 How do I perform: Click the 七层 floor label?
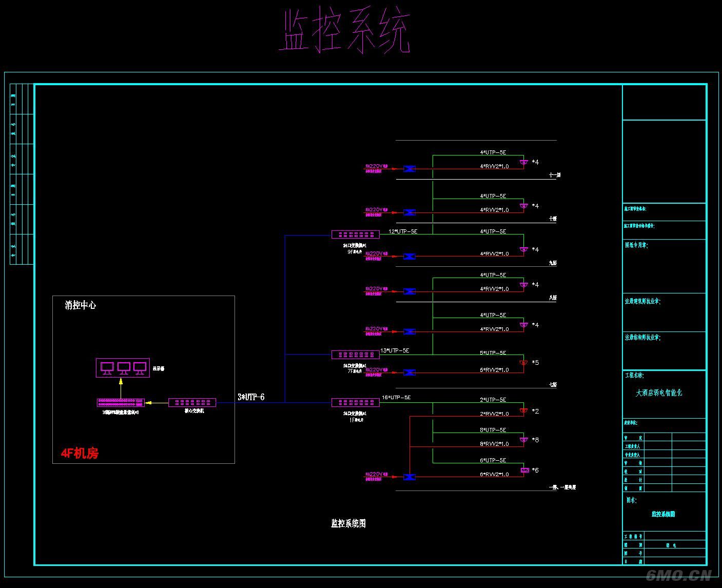click(x=553, y=384)
